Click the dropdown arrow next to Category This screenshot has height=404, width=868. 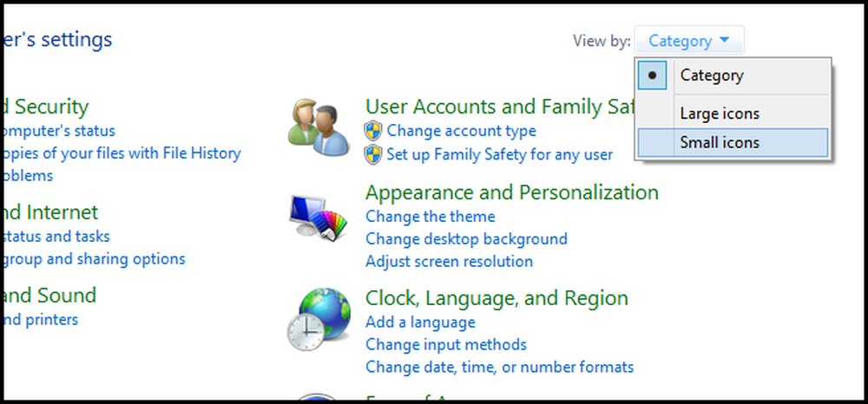coord(725,41)
